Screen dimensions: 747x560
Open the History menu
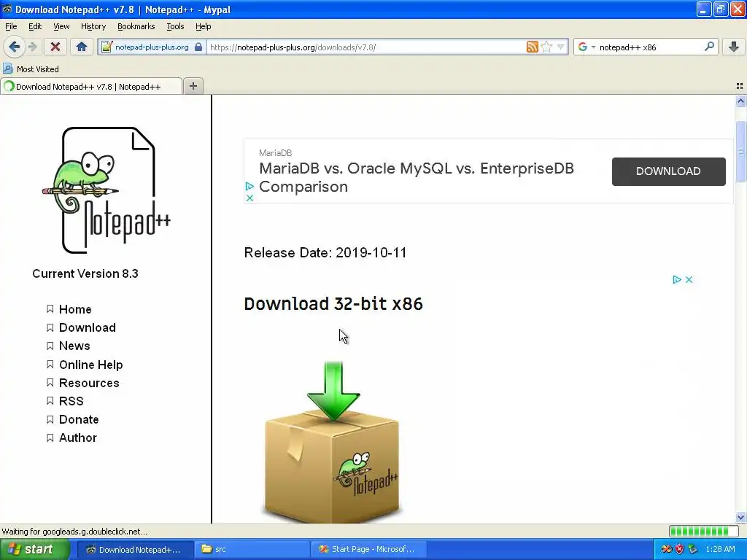click(93, 26)
